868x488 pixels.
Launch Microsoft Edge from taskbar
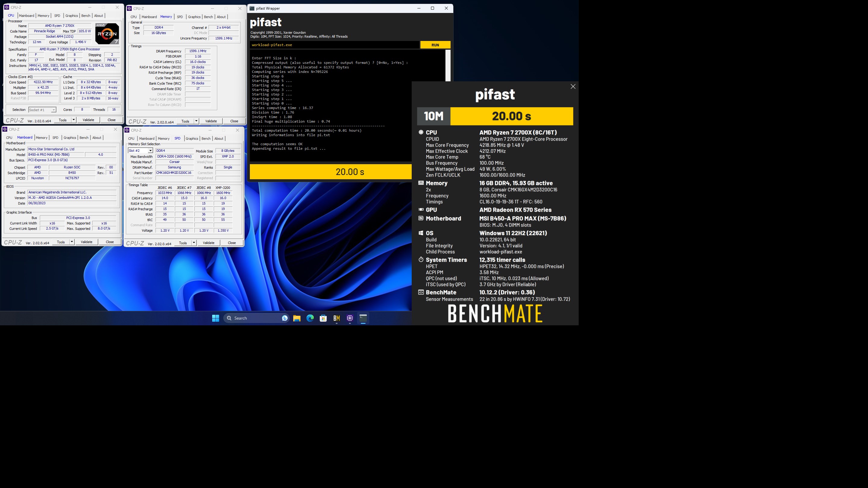(x=310, y=318)
